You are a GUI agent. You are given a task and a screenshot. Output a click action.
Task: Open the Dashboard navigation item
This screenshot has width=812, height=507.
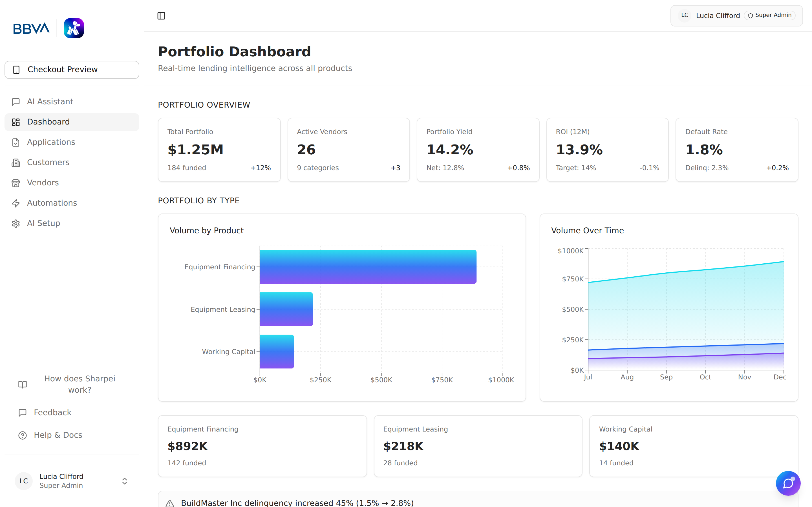pyautogui.click(x=48, y=122)
